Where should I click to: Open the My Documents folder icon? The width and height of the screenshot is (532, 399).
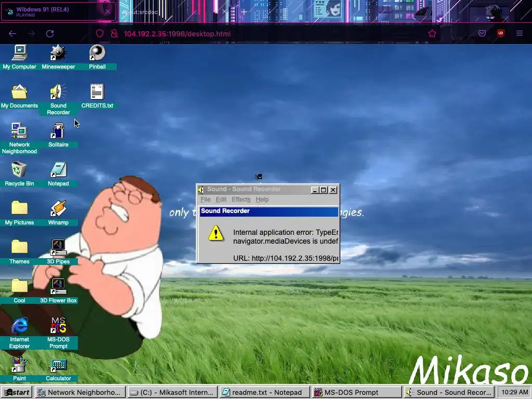pos(19,96)
